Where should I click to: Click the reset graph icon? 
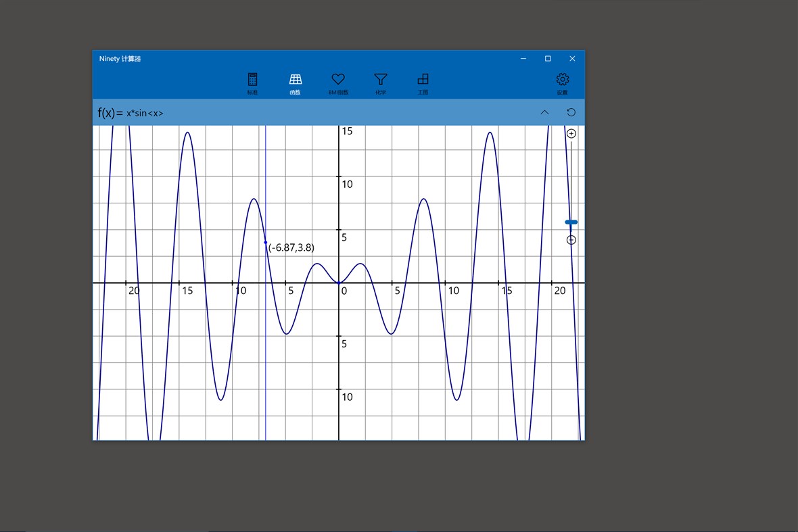(x=571, y=112)
